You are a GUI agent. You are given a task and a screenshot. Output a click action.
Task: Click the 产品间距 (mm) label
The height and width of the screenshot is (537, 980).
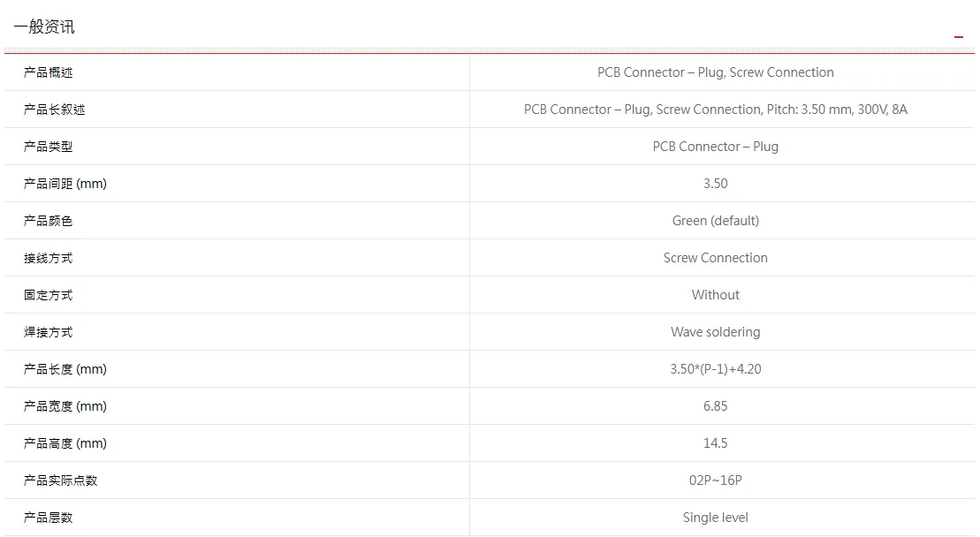65,184
